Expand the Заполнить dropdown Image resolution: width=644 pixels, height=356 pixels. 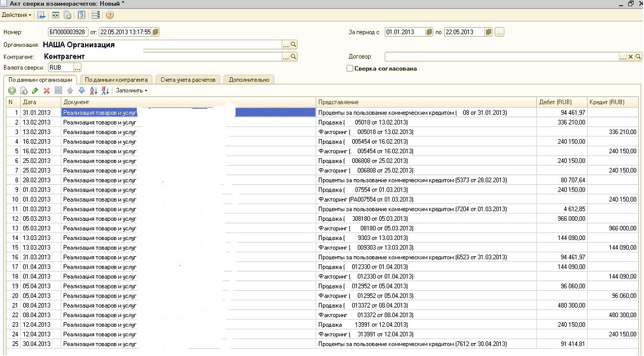[131, 91]
